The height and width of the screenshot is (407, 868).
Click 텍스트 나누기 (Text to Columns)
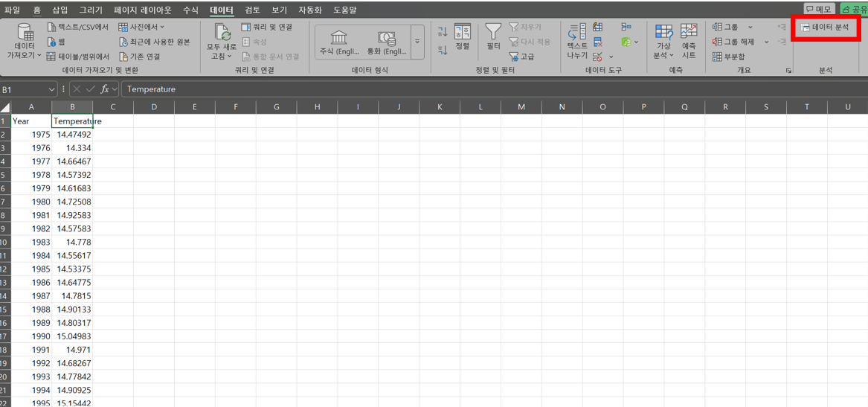click(x=577, y=42)
